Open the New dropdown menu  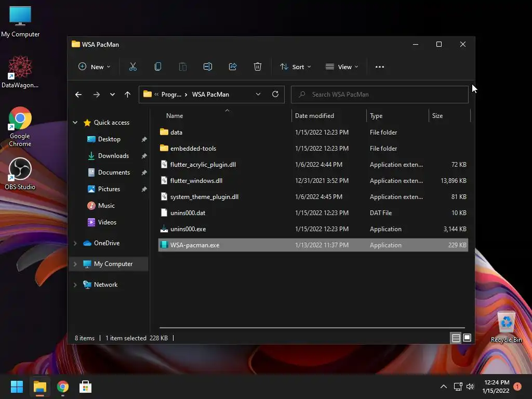[95, 67]
